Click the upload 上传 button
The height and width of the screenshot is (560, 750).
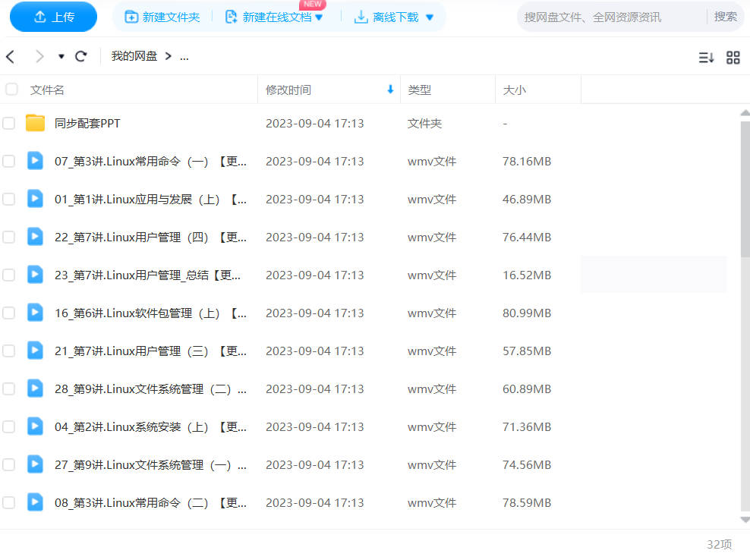click(53, 17)
